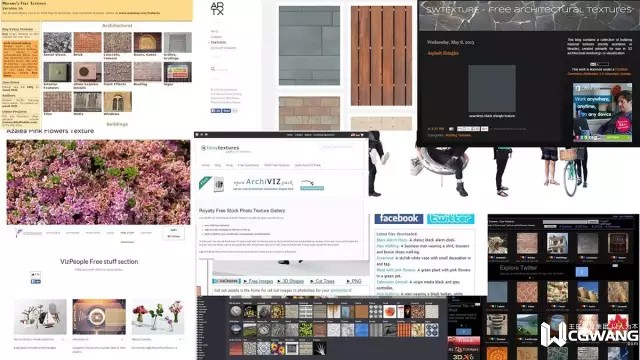
Task: Click the VizPeople logo
Action: tap(29, 233)
